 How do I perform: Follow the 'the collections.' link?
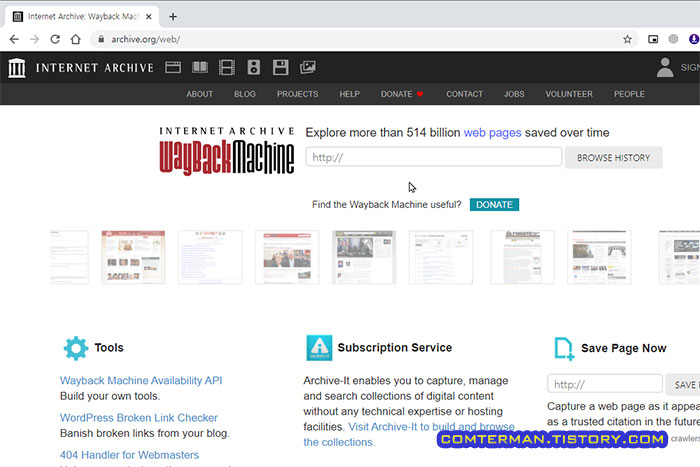click(x=339, y=442)
